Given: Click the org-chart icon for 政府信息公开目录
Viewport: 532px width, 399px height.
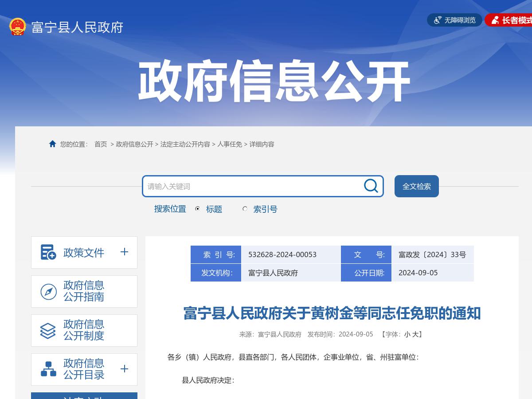Looking at the screenshot, I should [x=48, y=369].
